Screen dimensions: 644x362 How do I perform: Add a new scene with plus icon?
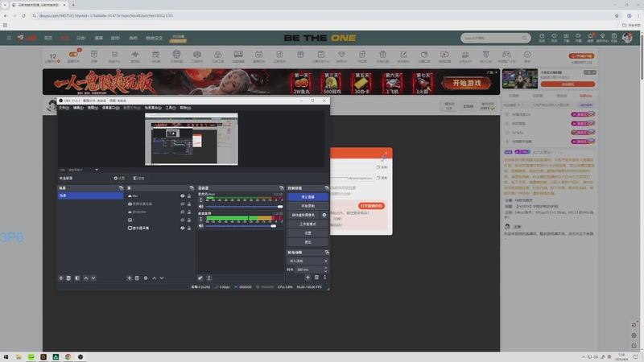[61, 278]
